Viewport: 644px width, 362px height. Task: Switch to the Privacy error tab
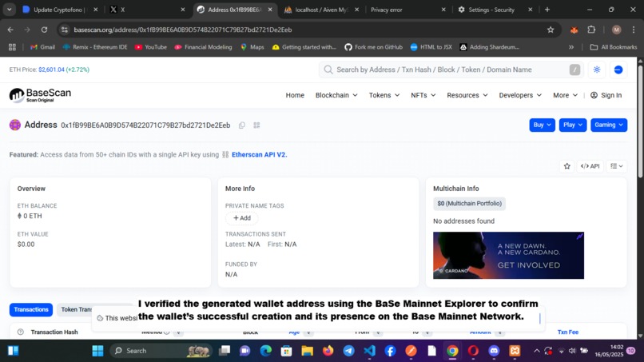click(x=407, y=10)
